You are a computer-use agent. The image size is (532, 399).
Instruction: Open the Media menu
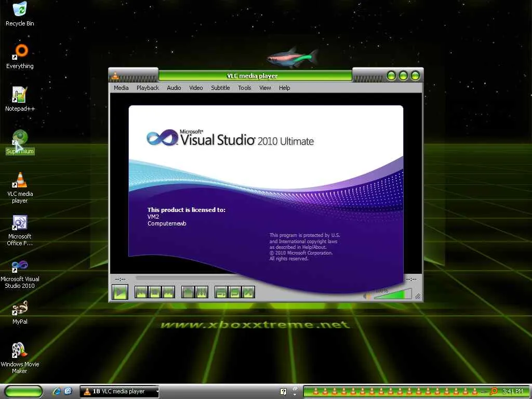pos(121,88)
